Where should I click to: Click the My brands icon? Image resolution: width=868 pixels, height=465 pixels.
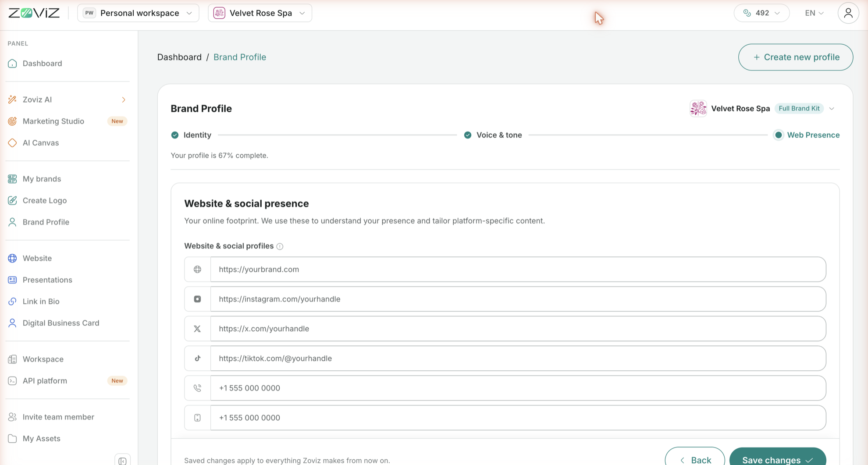click(x=12, y=179)
